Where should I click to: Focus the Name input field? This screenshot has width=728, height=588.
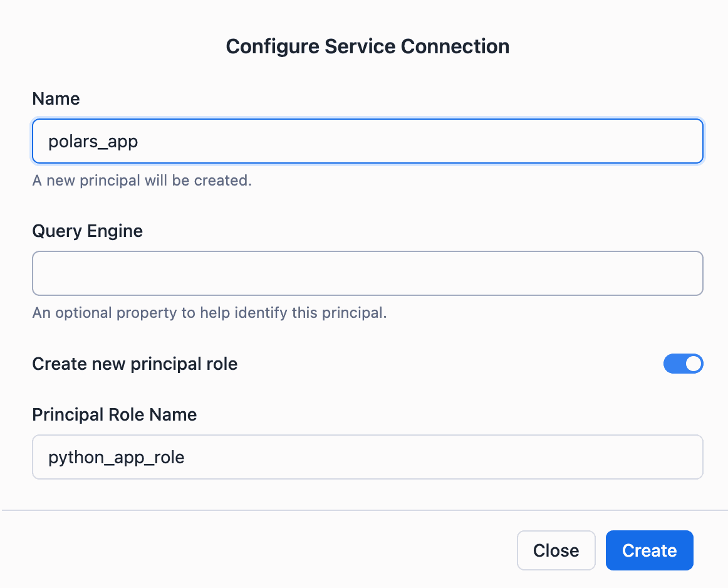coord(367,141)
